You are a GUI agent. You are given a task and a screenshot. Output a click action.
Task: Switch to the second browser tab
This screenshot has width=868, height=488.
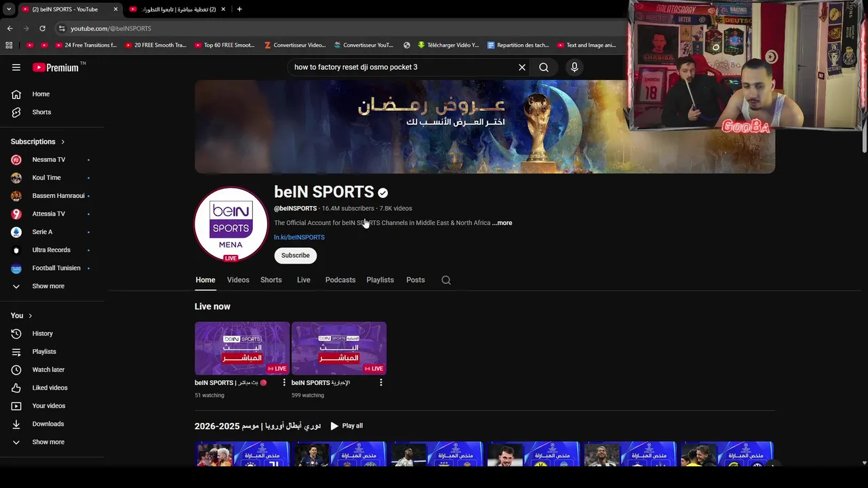click(x=178, y=9)
